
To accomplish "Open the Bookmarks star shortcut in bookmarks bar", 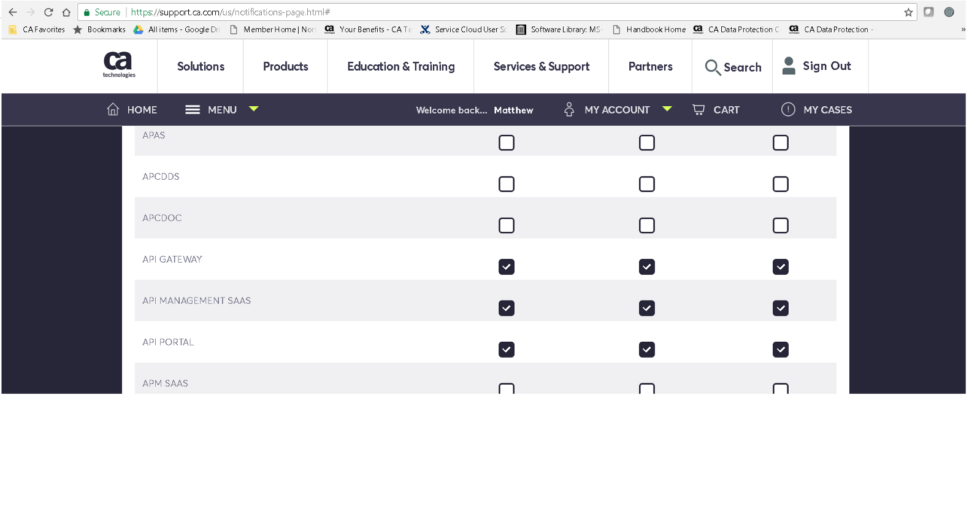I will tap(99, 29).
